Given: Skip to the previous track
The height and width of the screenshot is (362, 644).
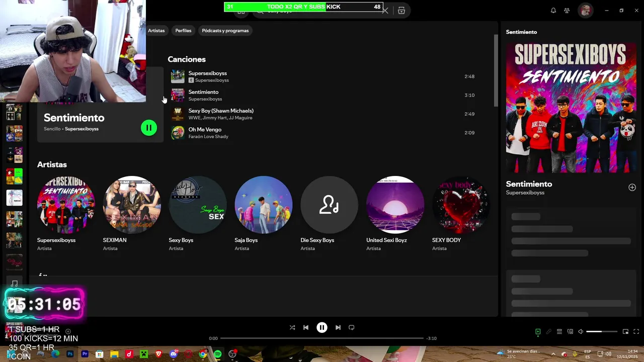Looking at the screenshot, I should tap(306, 327).
